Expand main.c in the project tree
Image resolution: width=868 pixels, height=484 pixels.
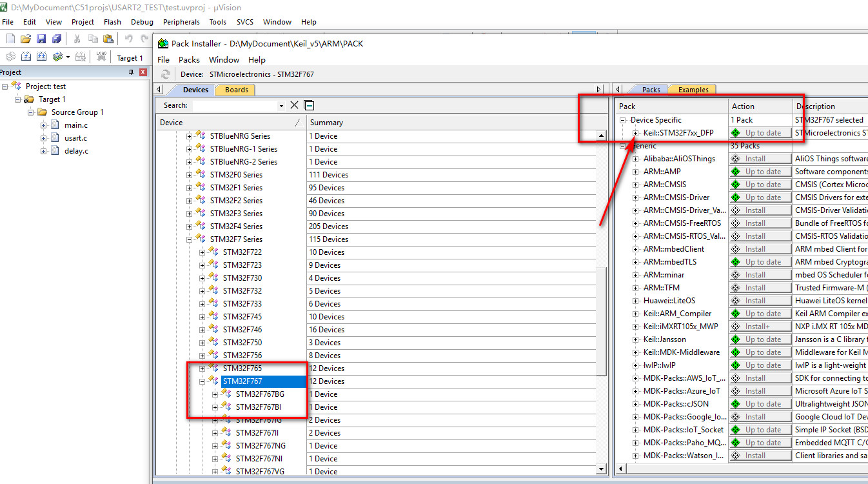pyautogui.click(x=43, y=125)
